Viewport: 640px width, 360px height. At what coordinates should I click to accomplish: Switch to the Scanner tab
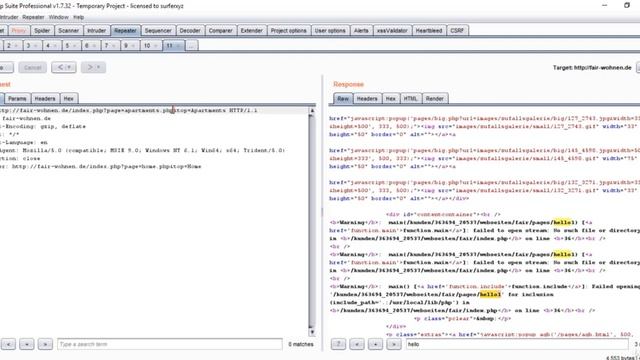(69, 31)
